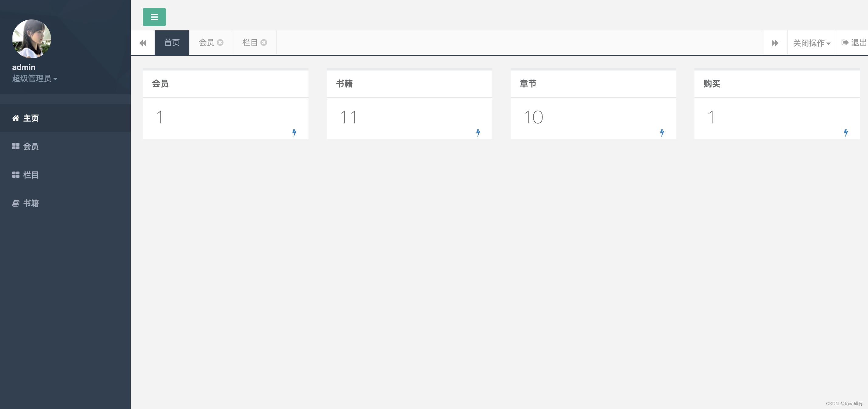The width and height of the screenshot is (868, 409).
Task: Open 会员 sidebar menu item
Action: [31, 146]
